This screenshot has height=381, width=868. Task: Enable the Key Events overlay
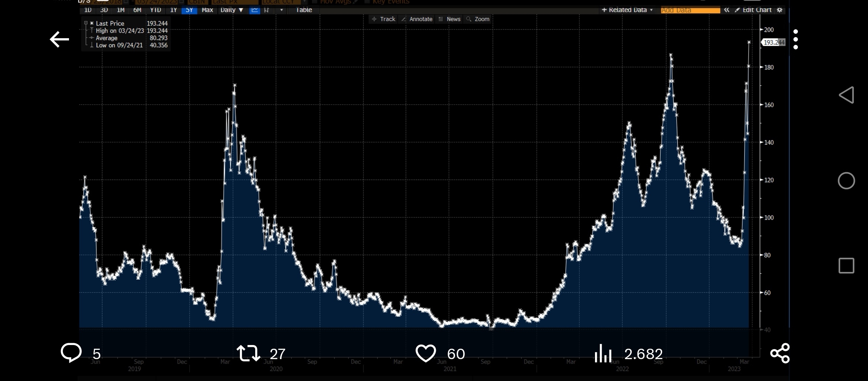(x=367, y=2)
